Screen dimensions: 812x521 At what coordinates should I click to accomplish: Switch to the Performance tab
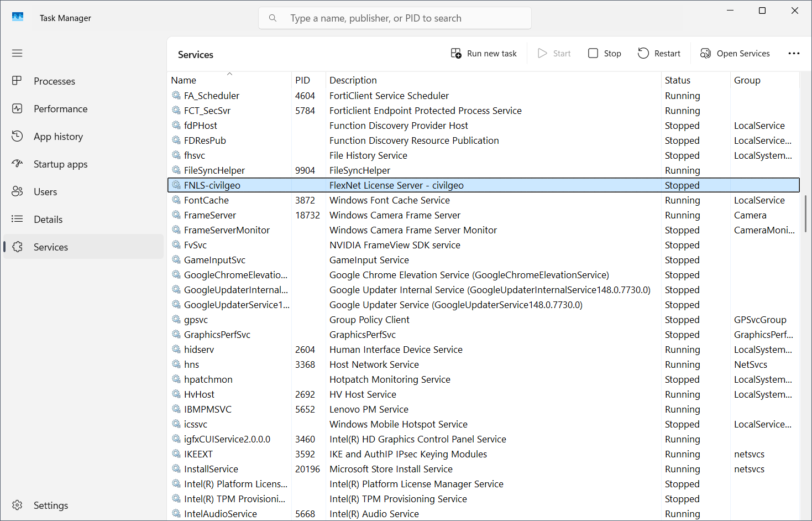61,109
